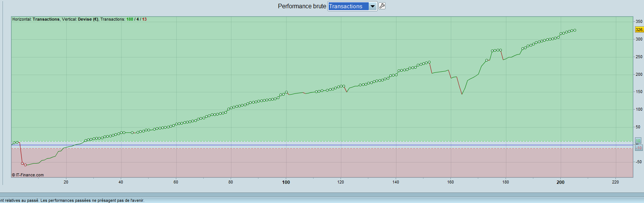Click the 250 label on vertical axis
This screenshot has height=203, width=644.
pyautogui.click(x=639, y=57)
